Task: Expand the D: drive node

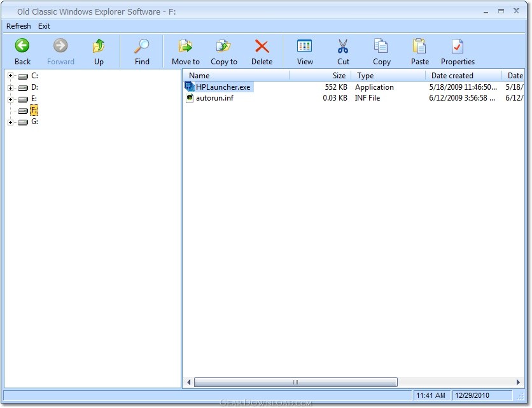Action: click(x=11, y=88)
